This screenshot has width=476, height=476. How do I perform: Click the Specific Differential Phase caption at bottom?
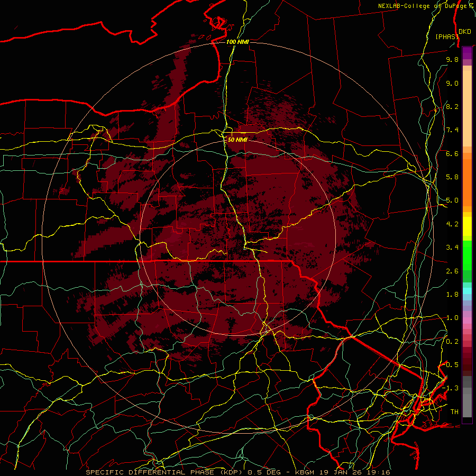coord(238,472)
